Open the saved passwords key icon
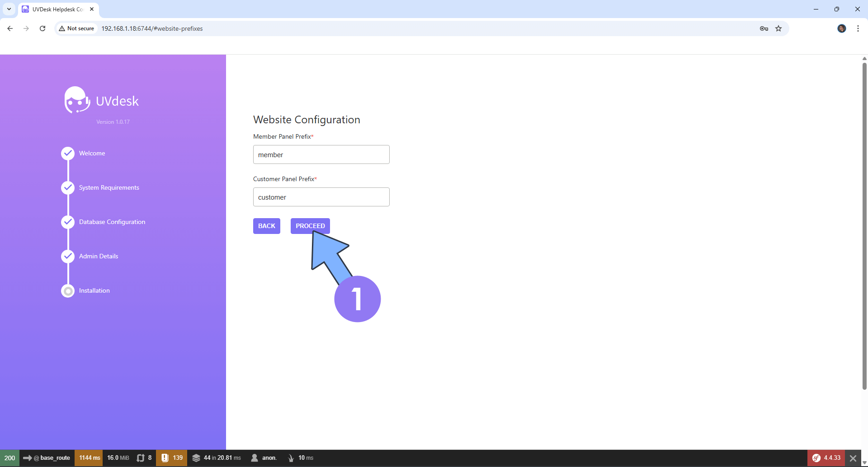Viewport: 868px width, 467px height. [764, 28]
